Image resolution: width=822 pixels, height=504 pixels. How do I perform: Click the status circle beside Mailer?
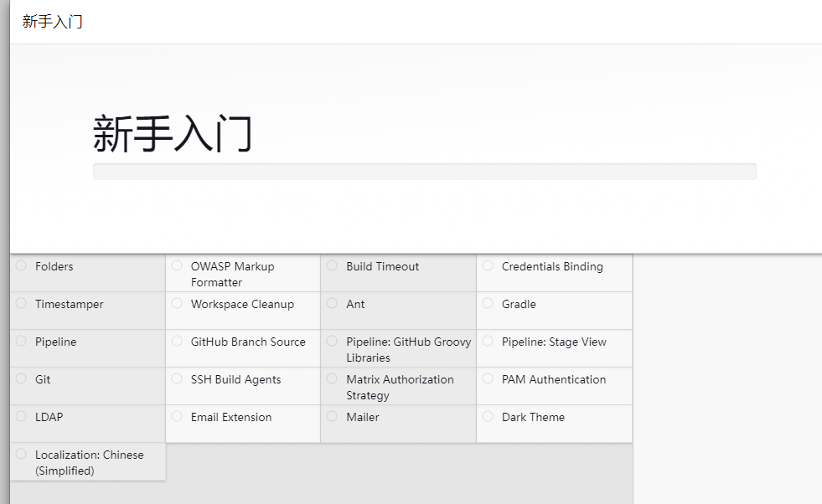(x=332, y=416)
